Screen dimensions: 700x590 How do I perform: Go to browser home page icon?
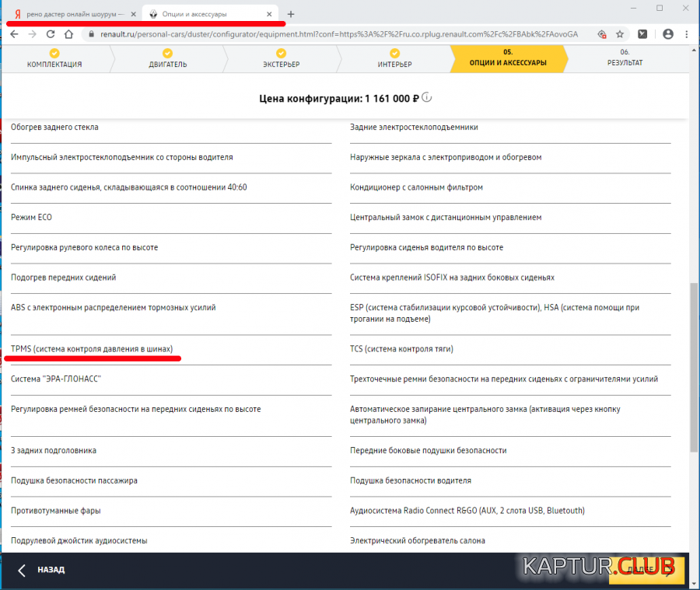(68, 34)
